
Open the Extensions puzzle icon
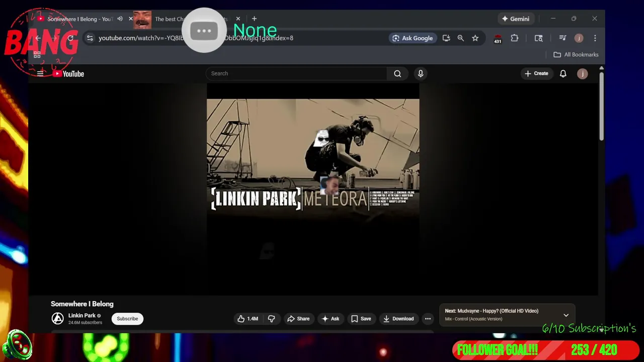pyautogui.click(x=514, y=38)
